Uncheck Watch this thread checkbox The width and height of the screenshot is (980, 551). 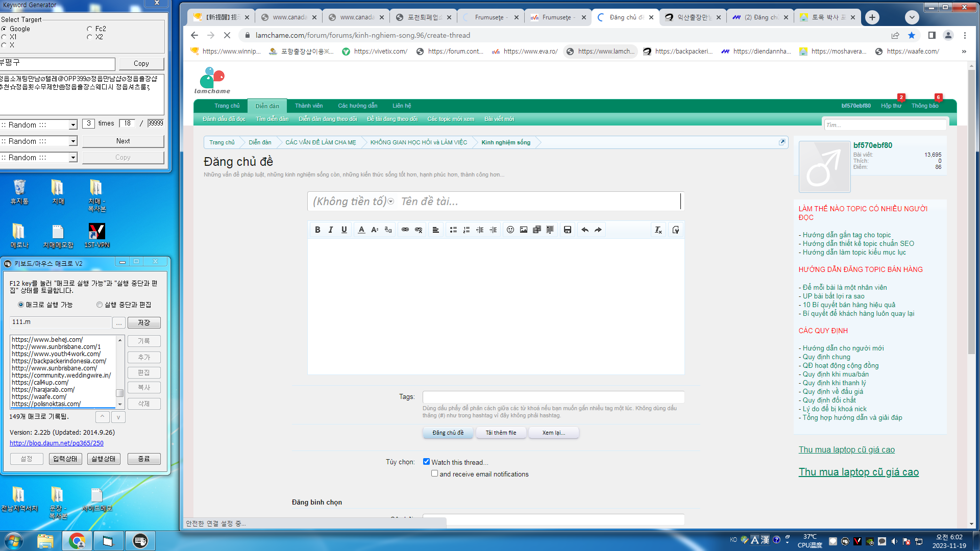coord(426,462)
